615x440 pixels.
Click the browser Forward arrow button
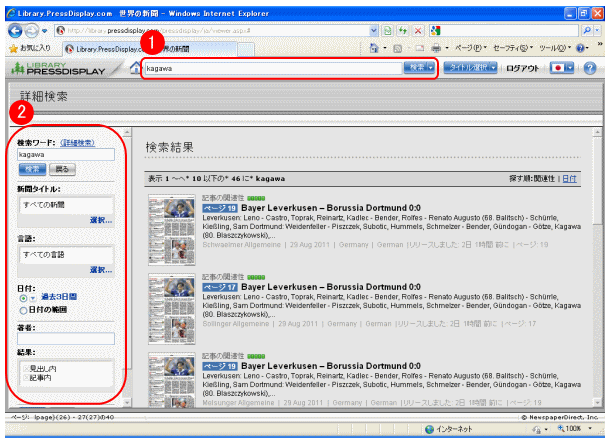click(x=32, y=31)
